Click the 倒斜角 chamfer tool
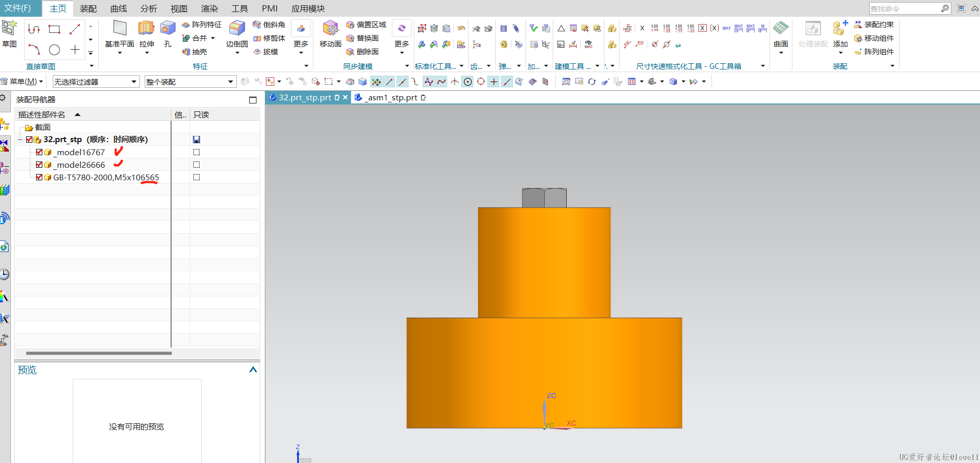980x463 pixels. 269,25
